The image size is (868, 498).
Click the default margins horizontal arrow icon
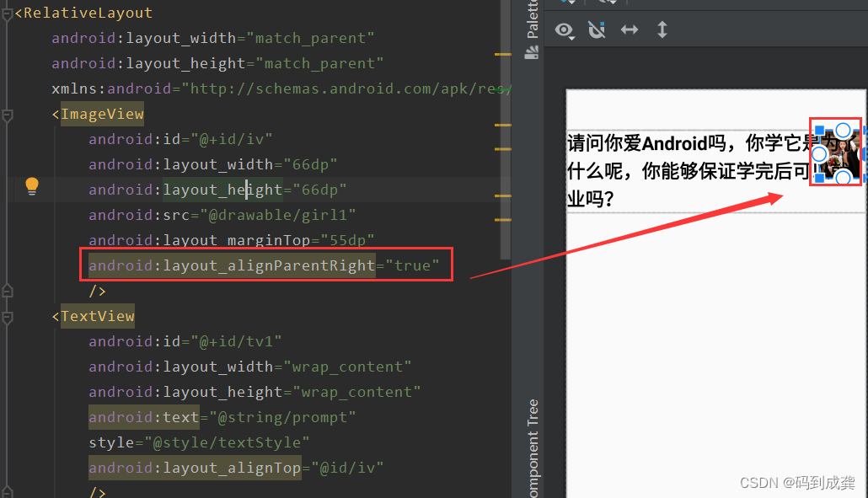(630, 29)
